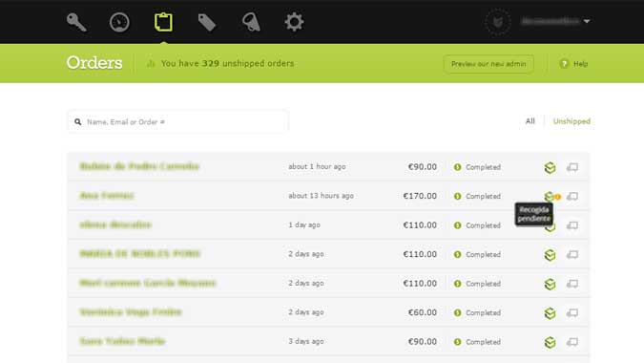Click the round shop avatar icon
The image size is (644, 363).
click(498, 21)
